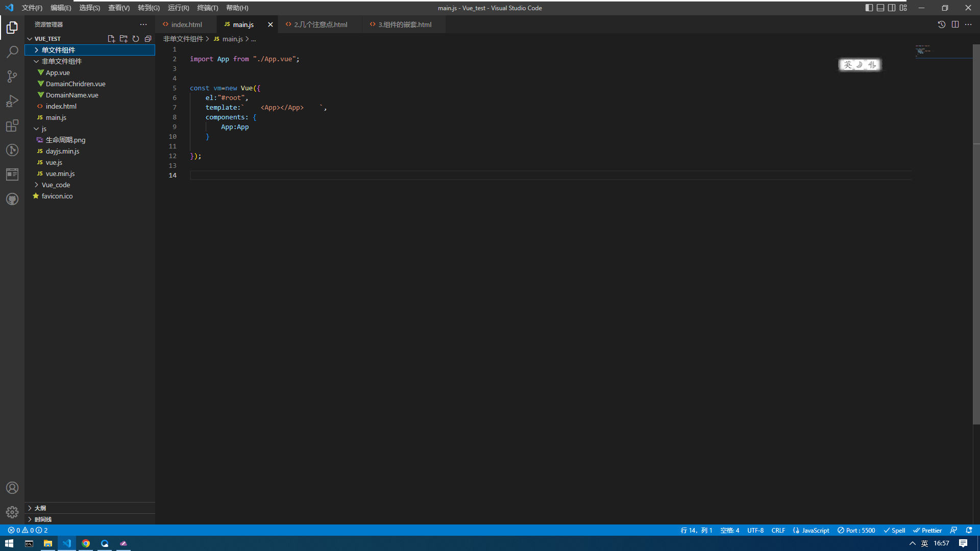
Task: Go to line via 行 14, 列 1
Action: click(x=696, y=530)
